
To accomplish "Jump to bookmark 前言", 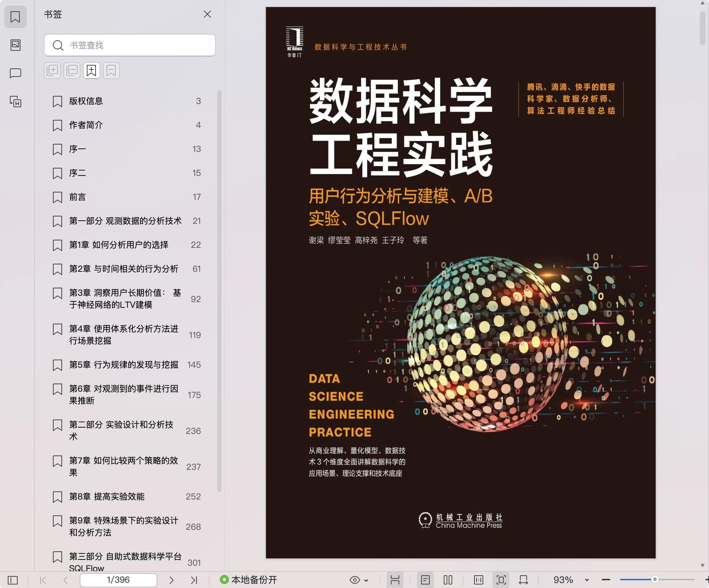I will click(x=127, y=197).
